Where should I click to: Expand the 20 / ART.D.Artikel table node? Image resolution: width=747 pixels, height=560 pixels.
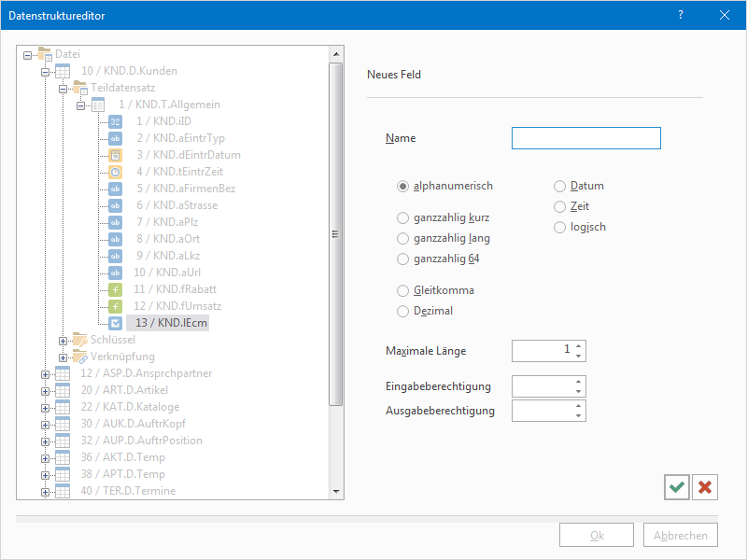click(45, 390)
